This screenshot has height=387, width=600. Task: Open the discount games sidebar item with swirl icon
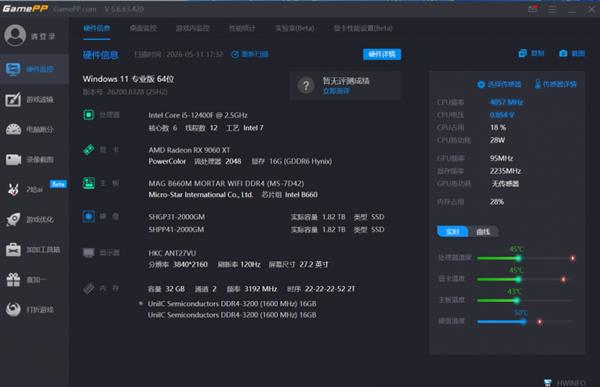coord(34,309)
